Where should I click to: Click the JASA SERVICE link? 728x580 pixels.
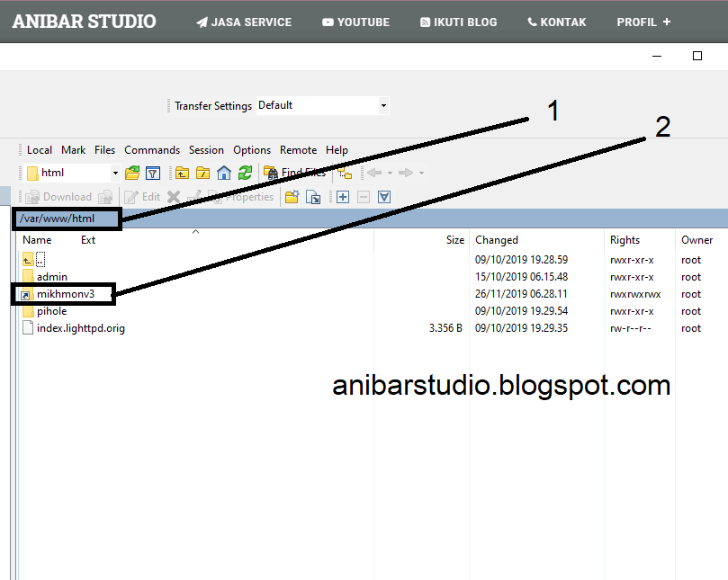pos(244,22)
